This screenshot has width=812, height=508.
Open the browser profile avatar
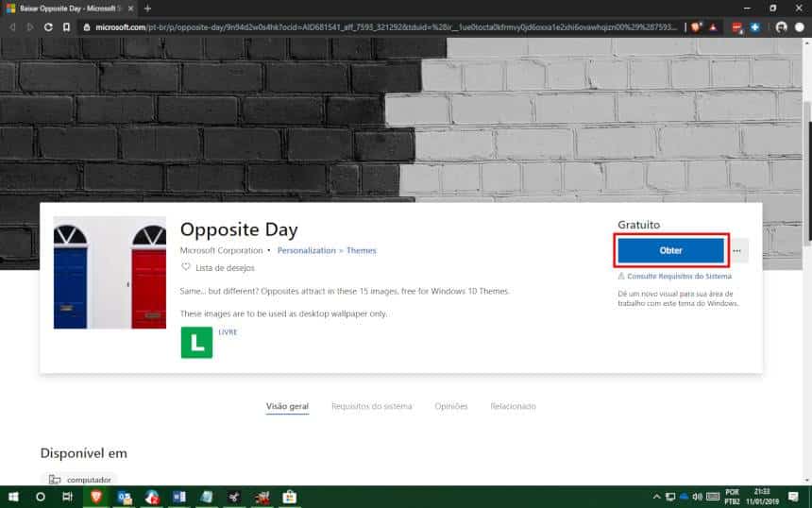[782, 27]
